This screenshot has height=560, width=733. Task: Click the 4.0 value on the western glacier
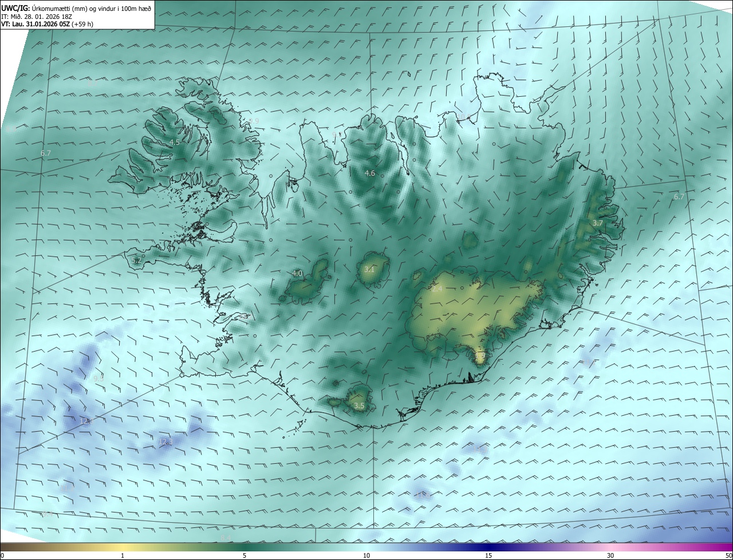coord(297,274)
